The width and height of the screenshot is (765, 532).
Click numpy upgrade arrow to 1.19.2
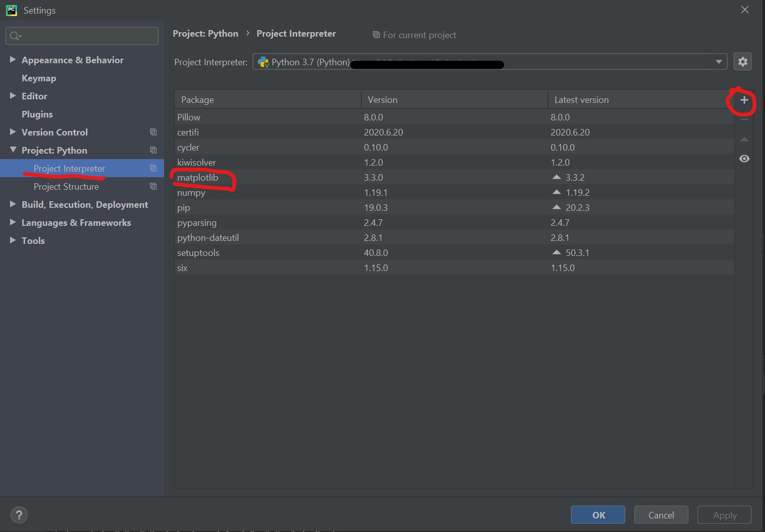pos(556,192)
